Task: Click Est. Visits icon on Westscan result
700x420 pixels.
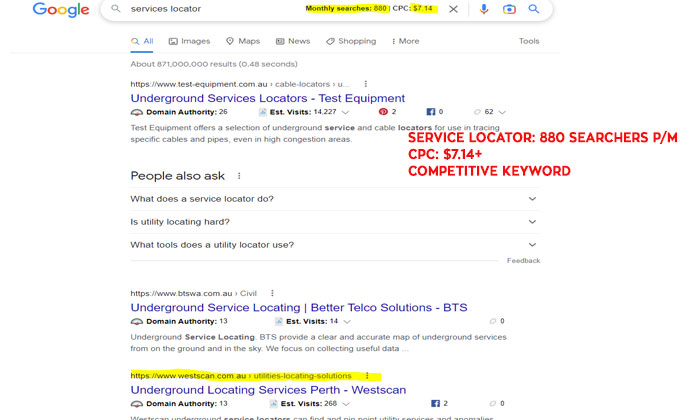Action: click(x=273, y=404)
